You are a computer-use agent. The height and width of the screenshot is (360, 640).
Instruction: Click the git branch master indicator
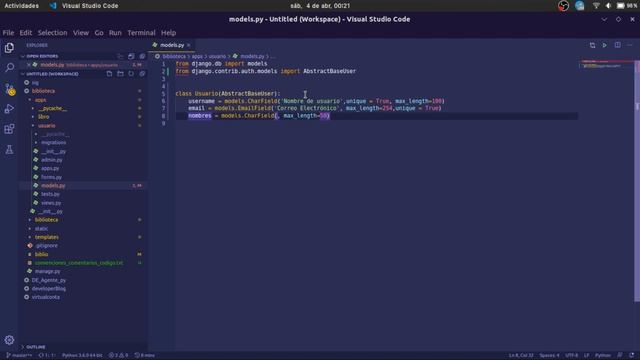[19, 356]
